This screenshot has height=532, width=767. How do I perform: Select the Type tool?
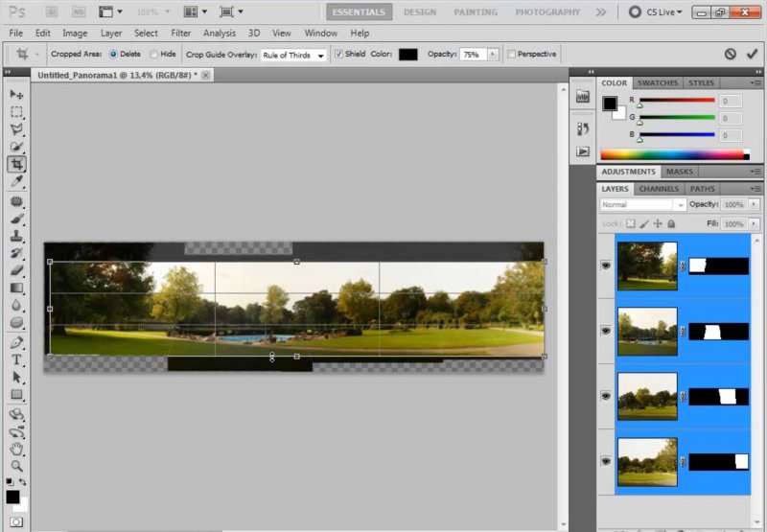coord(16,359)
